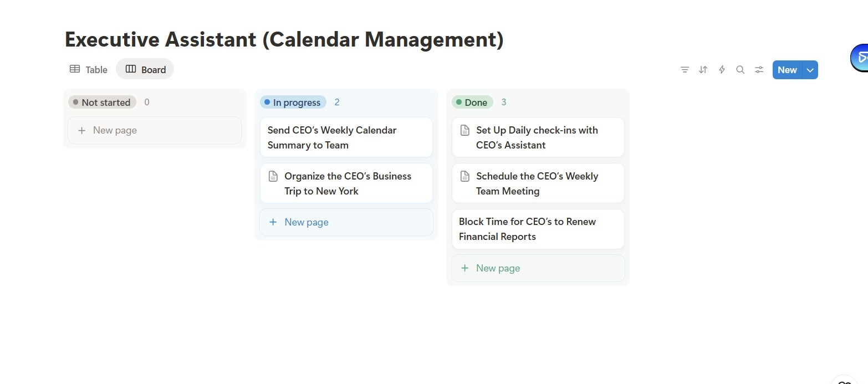Add New page under Not started
This screenshot has width=868, height=384.
point(155,130)
